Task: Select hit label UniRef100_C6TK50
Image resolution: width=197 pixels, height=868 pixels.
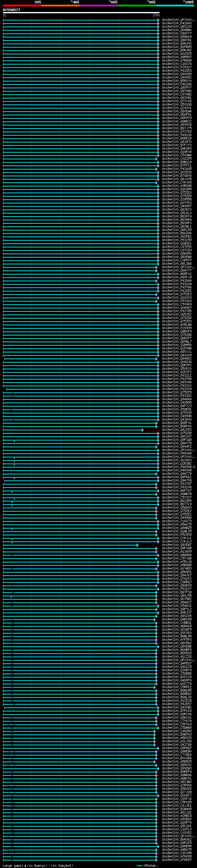Action: pos(177,247)
